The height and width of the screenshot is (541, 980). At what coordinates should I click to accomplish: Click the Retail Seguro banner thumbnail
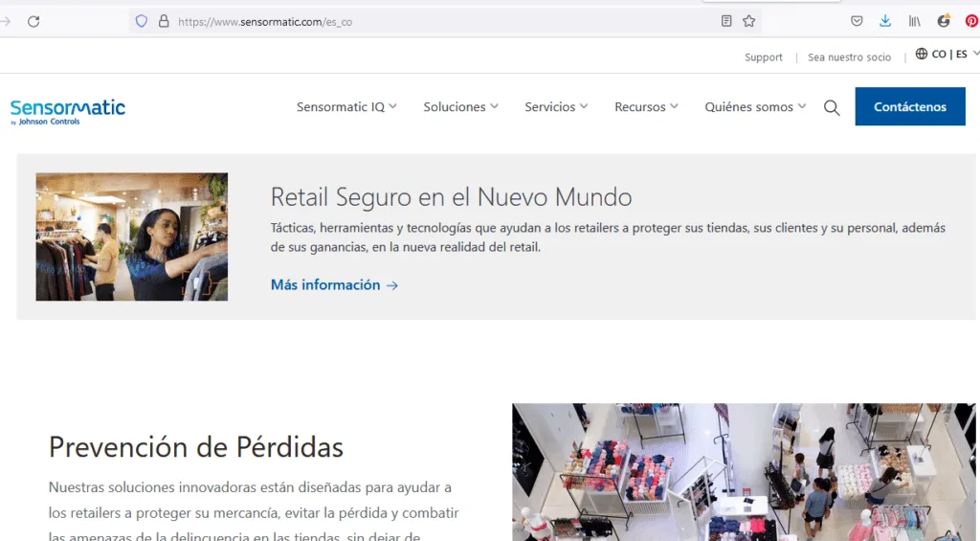132,237
